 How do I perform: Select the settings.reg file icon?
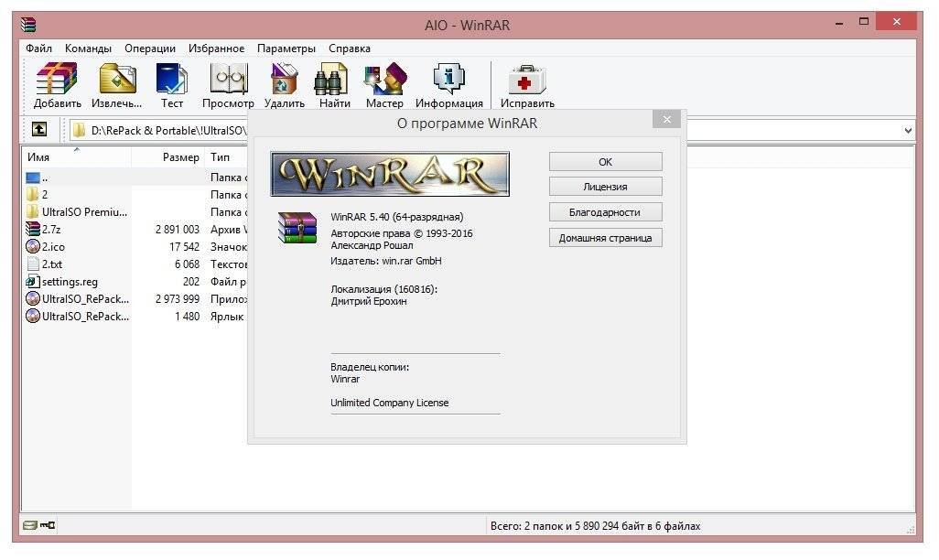(x=33, y=281)
